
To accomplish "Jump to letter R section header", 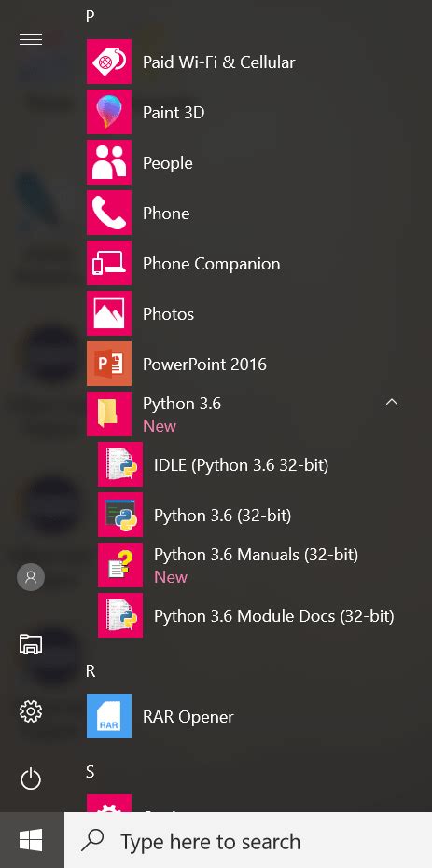I will coord(91,671).
